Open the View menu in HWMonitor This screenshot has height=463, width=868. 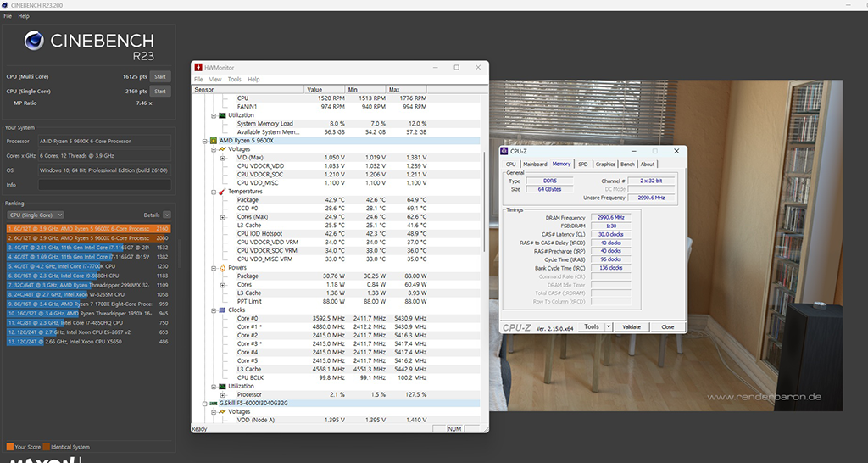pos(215,79)
